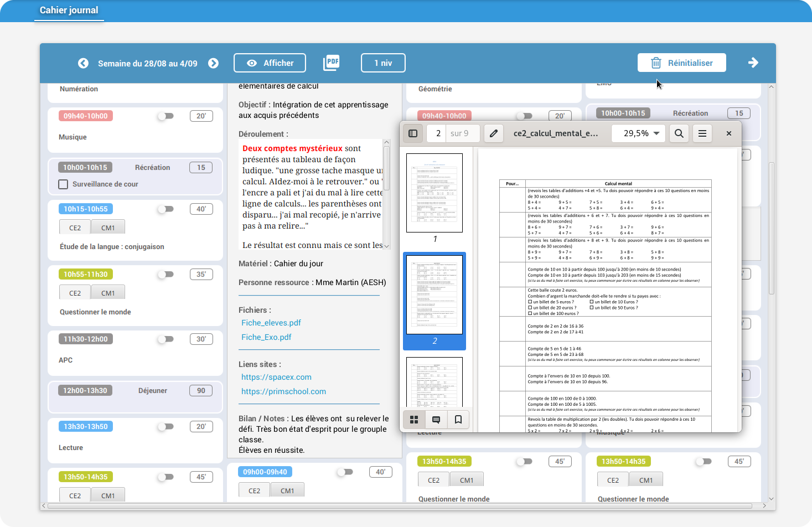Open search in the PDF viewer

(x=679, y=133)
